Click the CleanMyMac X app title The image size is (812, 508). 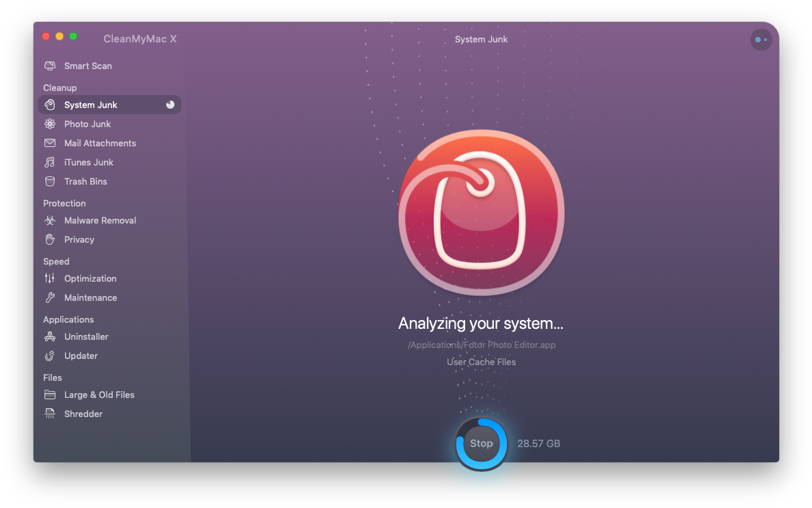[x=140, y=39]
